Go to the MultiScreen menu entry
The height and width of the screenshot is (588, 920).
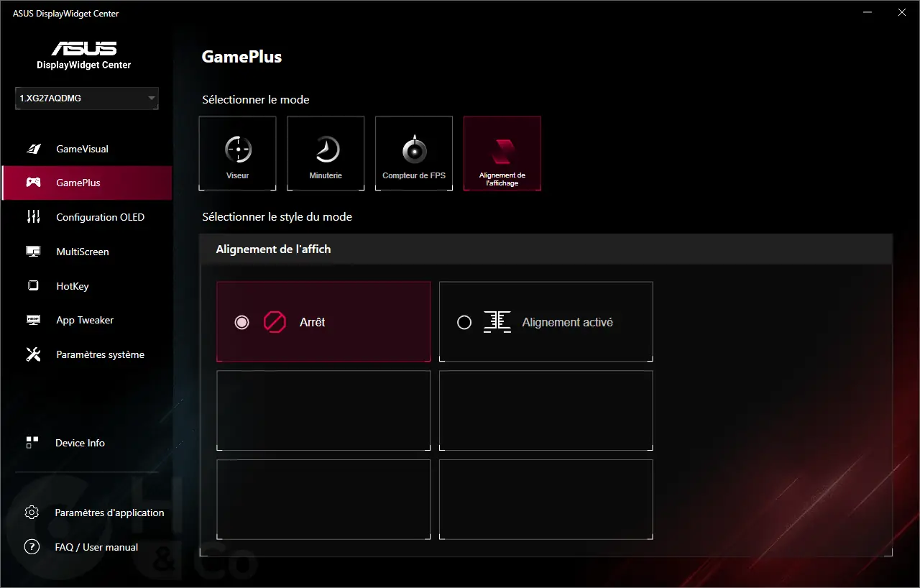click(x=86, y=252)
